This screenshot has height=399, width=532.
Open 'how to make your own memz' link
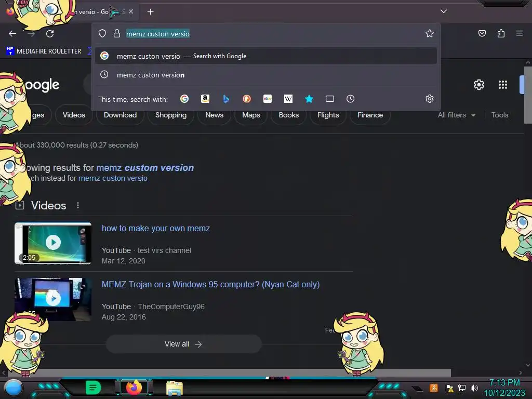[156, 229]
